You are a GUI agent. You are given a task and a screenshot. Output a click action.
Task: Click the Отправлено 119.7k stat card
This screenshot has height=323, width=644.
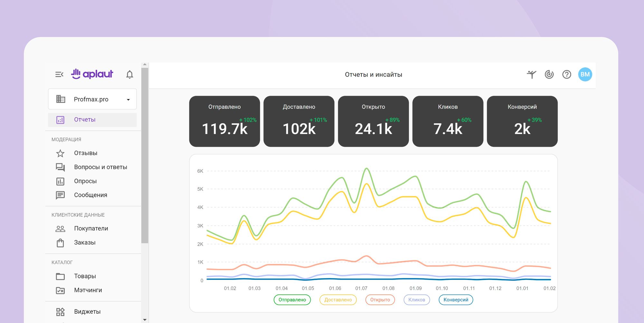(224, 121)
